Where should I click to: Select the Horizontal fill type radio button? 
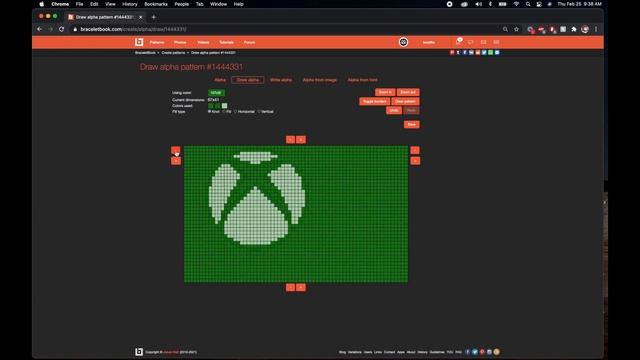236,111
